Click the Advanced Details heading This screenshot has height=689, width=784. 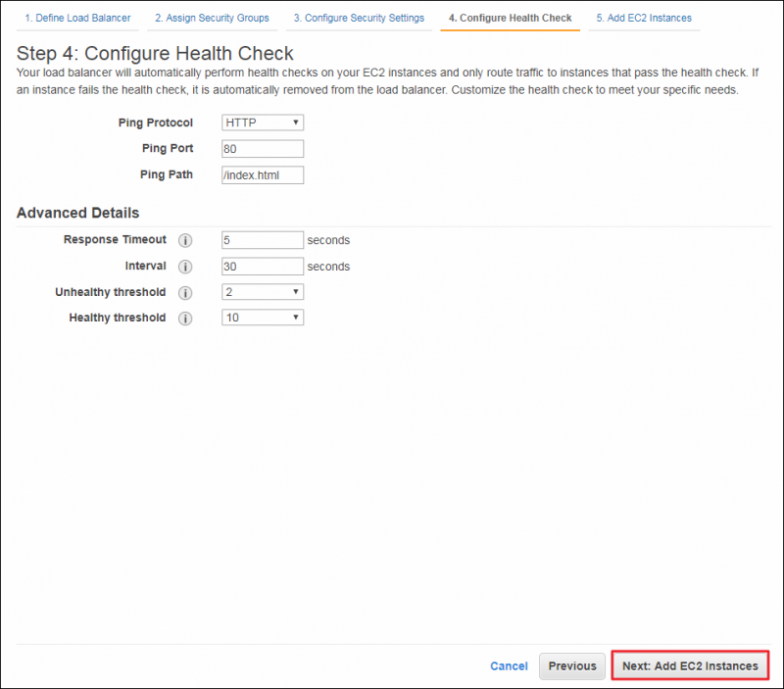(78, 213)
